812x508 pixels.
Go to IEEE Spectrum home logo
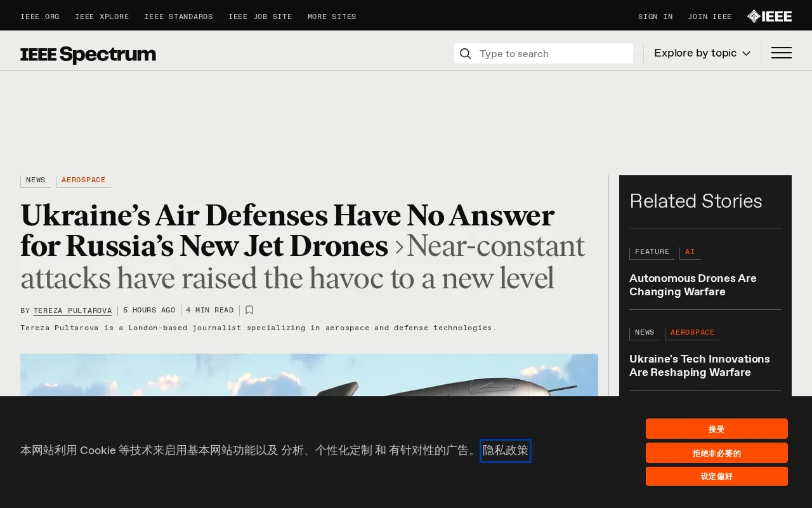coord(88,55)
